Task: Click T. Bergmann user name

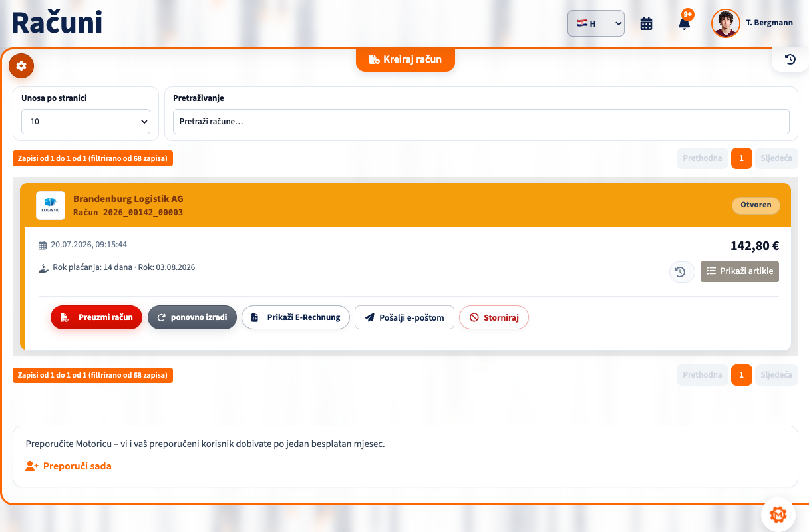Action: [x=769, y=23]
